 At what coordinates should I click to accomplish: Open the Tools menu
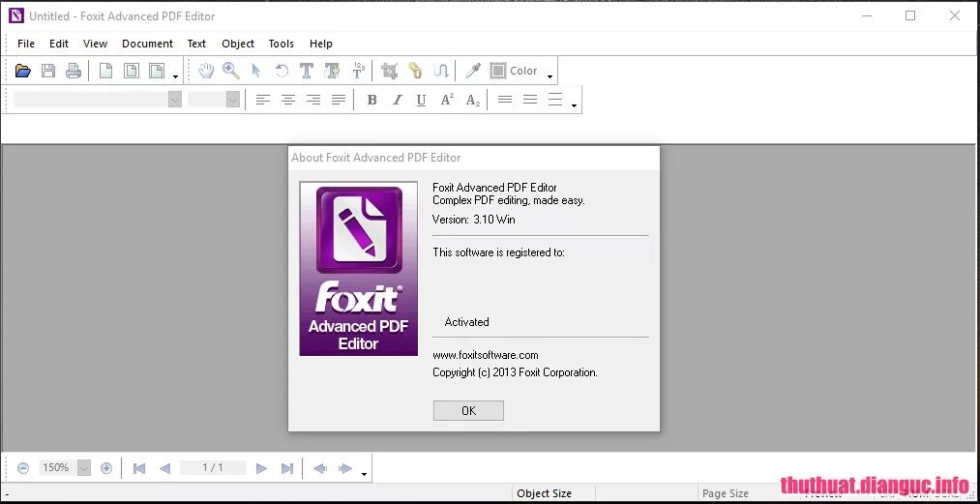tap(282, 44)
